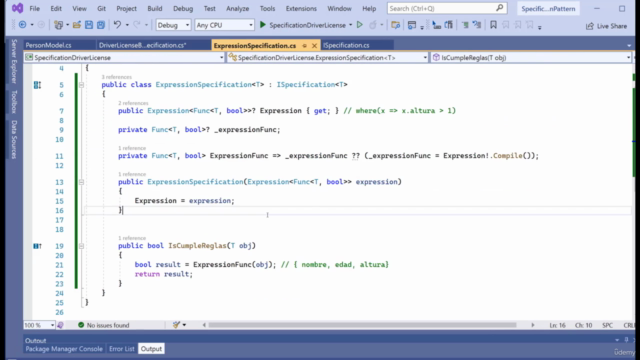Open the toolbar overflow options arrow after bookmarks

click(540, 27)
